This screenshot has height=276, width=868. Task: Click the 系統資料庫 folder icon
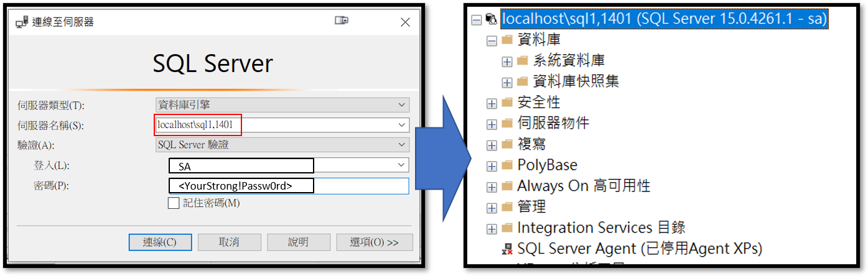coord(523,61)
